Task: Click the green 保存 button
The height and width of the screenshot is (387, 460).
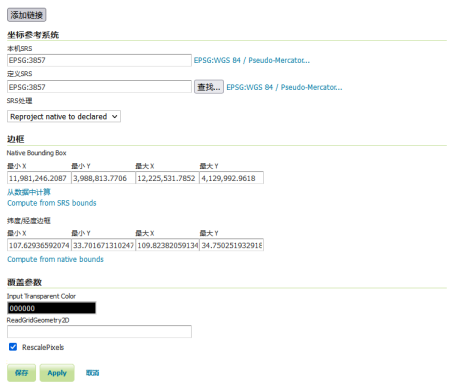Action: click(21, 373)
